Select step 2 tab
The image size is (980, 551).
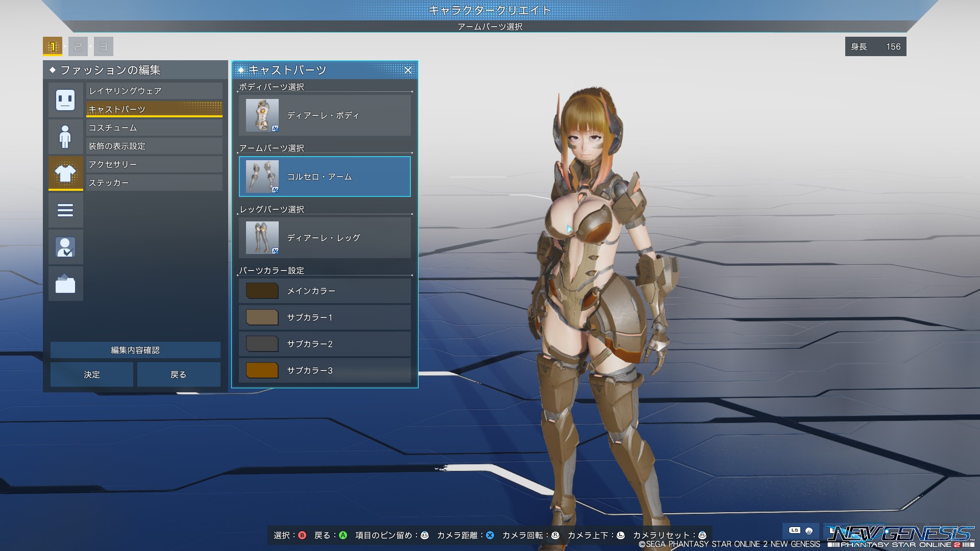(78, 46)
